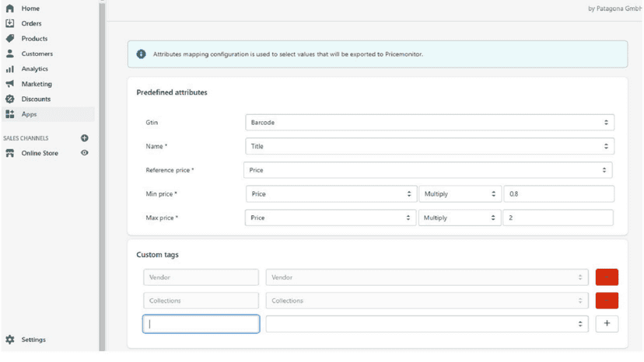Click the Max price label

pyautogui.click(x=162, y=218)
